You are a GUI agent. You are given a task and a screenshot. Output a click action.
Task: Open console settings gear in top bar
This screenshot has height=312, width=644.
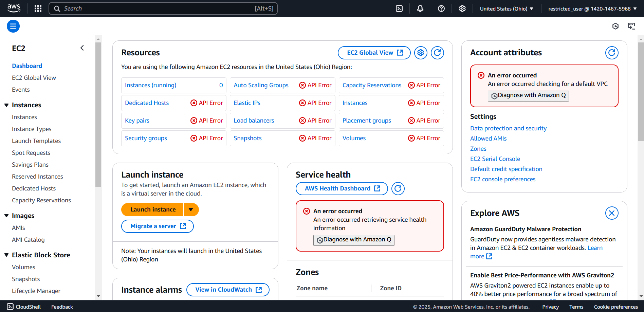[x=462, y=8]
